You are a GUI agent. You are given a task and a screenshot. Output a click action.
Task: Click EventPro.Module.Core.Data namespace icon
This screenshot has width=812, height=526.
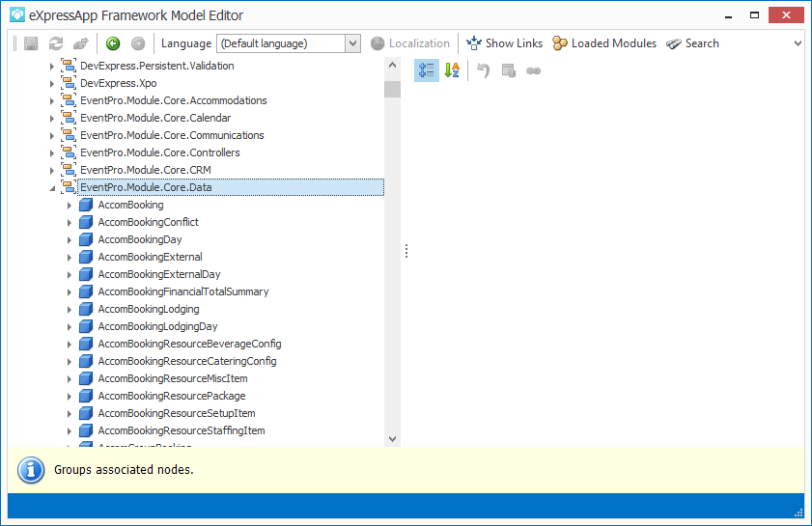69,187
